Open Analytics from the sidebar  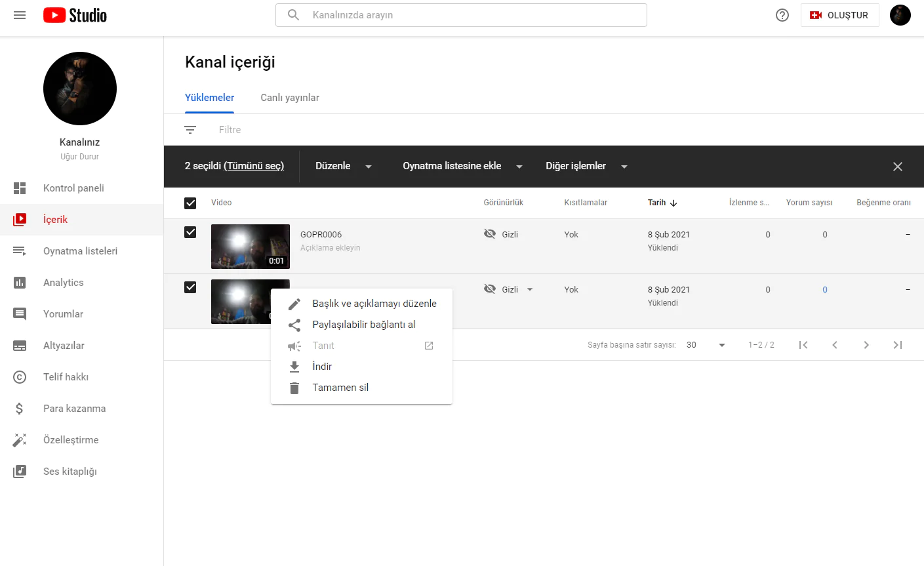[64, 283]
